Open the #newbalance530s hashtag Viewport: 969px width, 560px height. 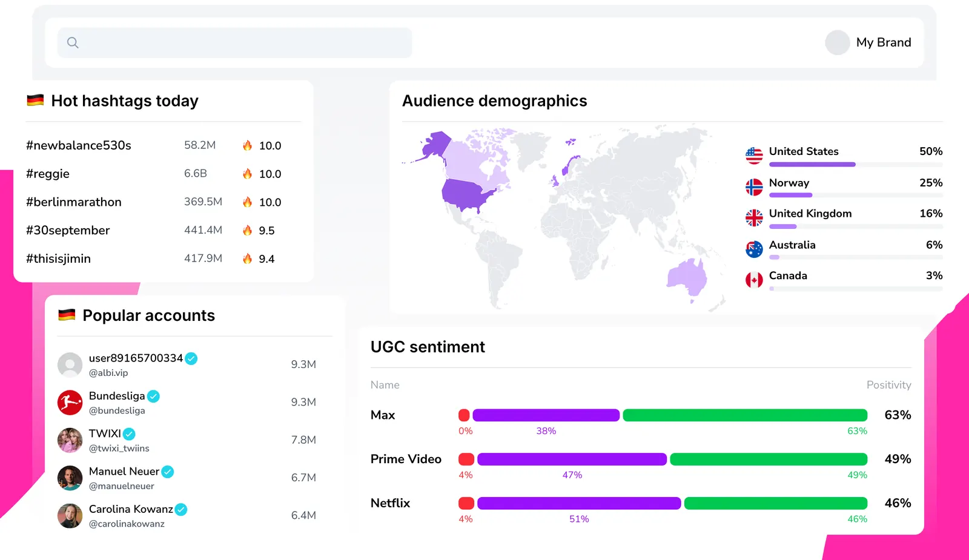[79, 145]
